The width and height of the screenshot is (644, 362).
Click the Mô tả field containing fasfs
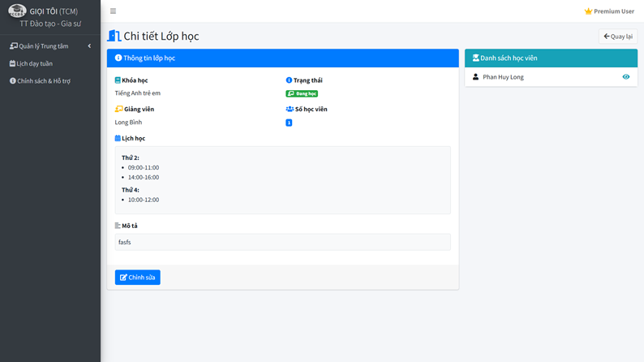[x=282, y=242]
